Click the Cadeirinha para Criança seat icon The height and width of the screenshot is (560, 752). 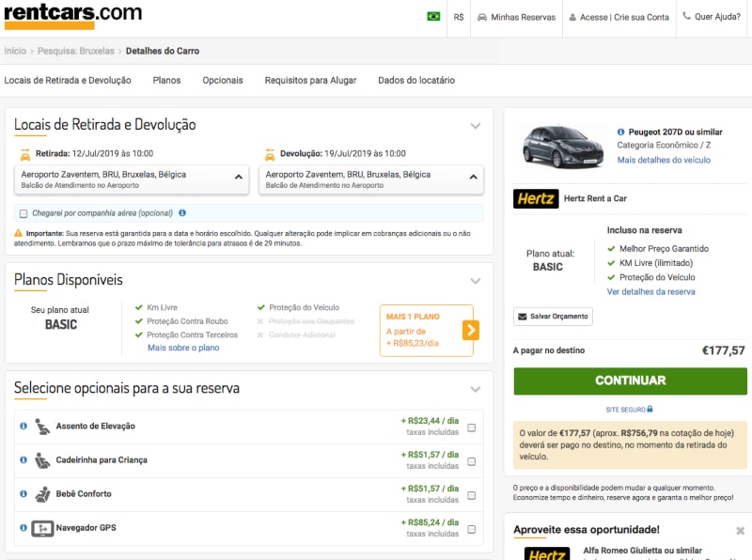pyautogui.click(x=42, y=460)
